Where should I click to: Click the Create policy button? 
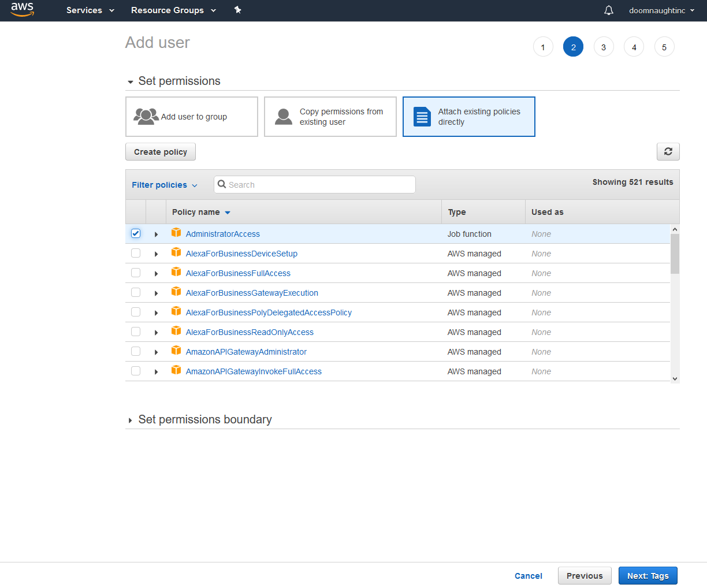(161, 152)
